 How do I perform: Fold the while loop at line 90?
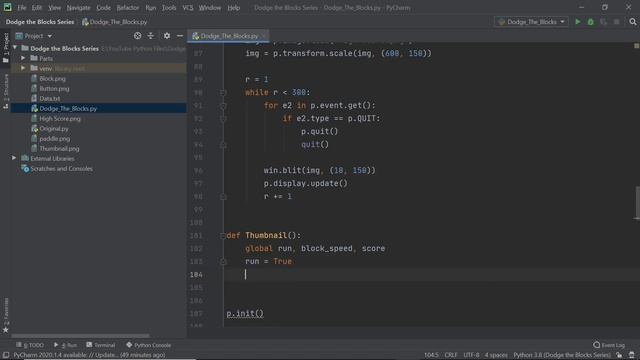[x=223, y=93]
